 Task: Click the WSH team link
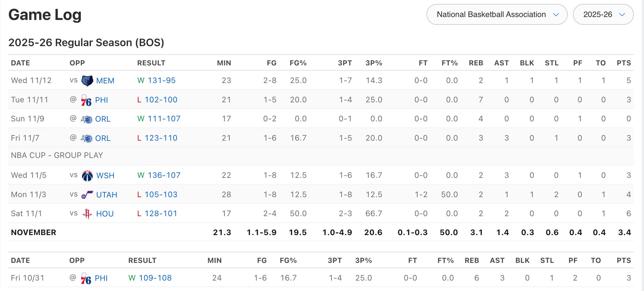105,176
